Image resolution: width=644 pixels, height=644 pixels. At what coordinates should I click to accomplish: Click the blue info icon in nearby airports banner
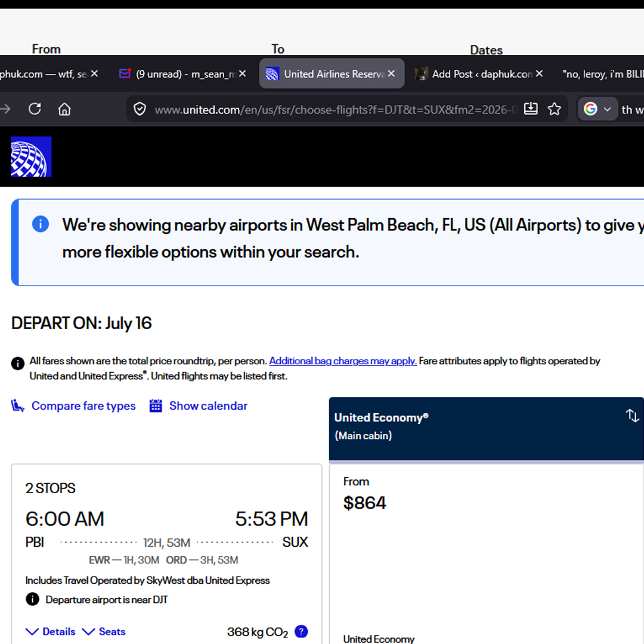(41, 224)
